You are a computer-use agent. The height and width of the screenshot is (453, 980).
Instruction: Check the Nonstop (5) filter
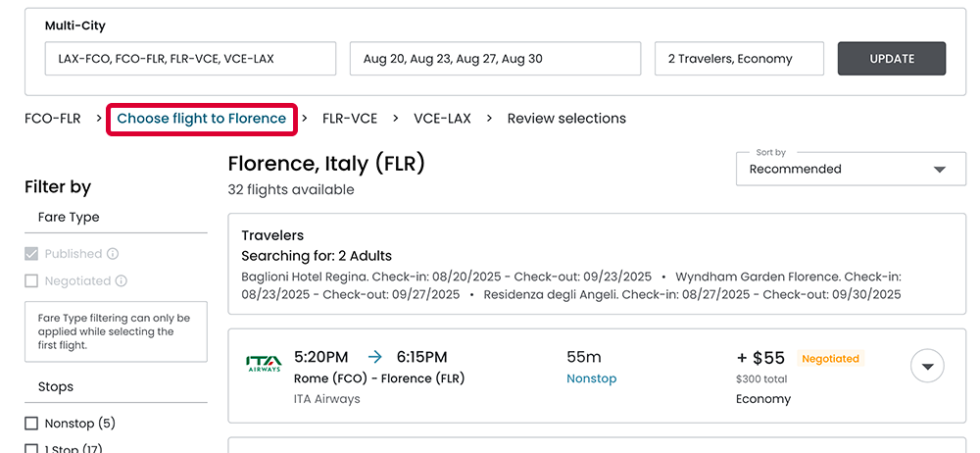31,424
